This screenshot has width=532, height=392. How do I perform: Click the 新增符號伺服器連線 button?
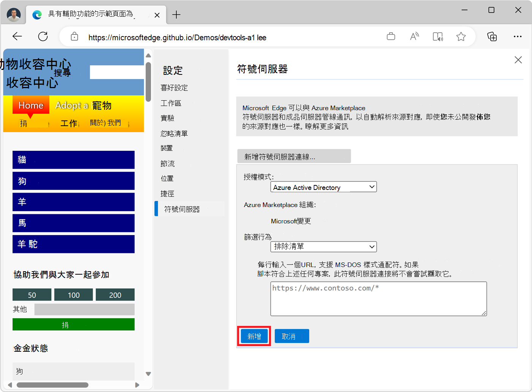coord(294,156)
